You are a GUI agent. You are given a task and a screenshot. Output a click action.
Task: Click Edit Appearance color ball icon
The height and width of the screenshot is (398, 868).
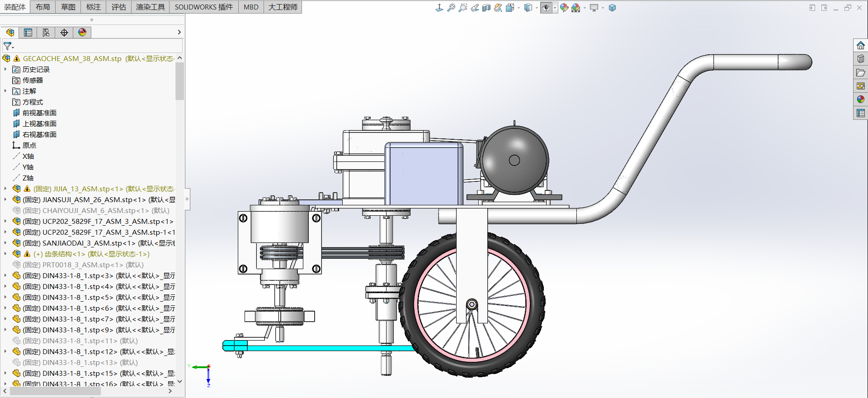click(564, 8)
